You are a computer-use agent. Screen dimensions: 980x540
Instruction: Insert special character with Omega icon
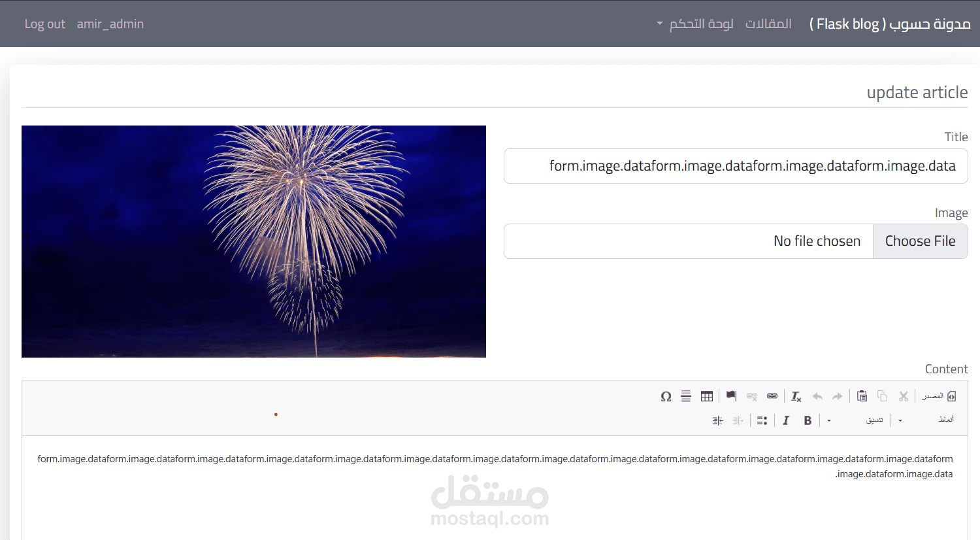click(666, 396)
